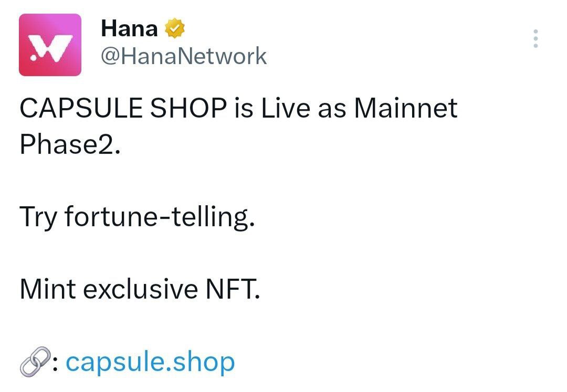This screenshot has width=567, height=392.
Task: Click the Phase2. text
Action: (70, 144)
